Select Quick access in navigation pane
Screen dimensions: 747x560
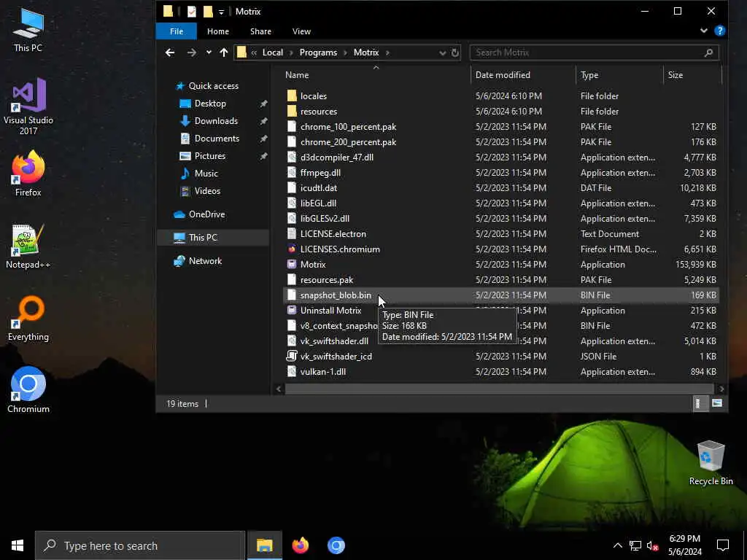(213, 86)
